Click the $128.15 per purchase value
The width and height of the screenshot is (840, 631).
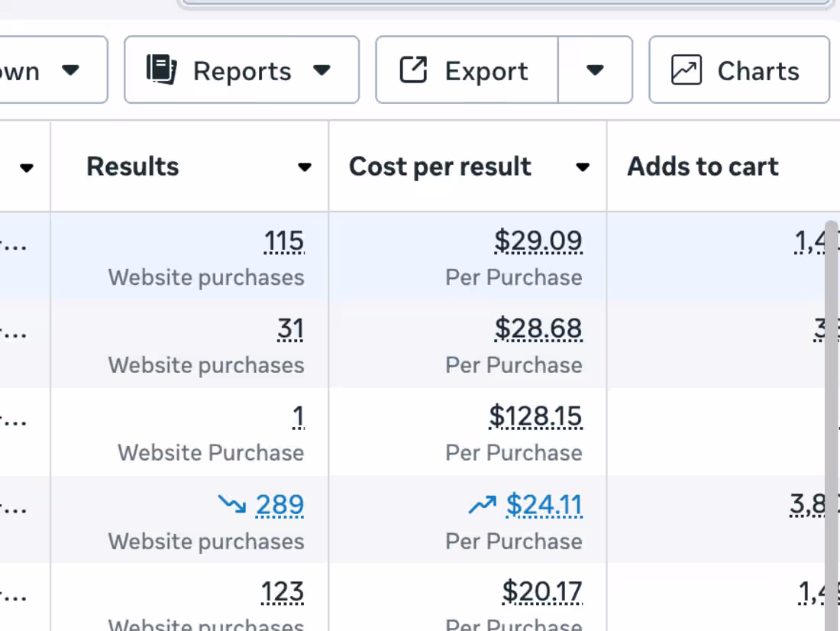535,417
